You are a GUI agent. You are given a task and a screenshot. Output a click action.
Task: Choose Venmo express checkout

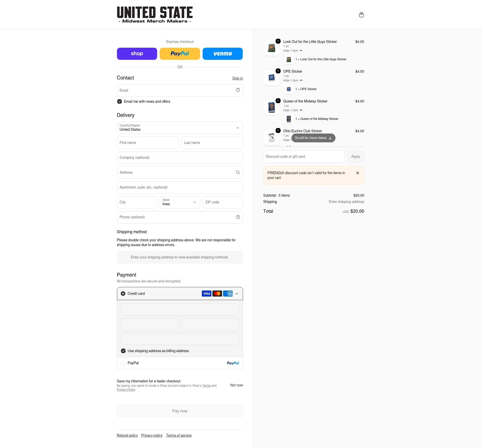[223, 54]
